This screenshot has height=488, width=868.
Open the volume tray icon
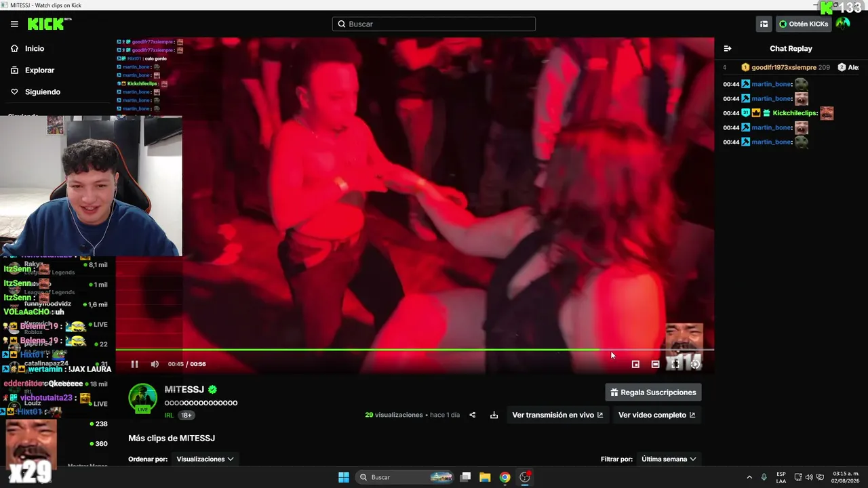click(810, 477)
